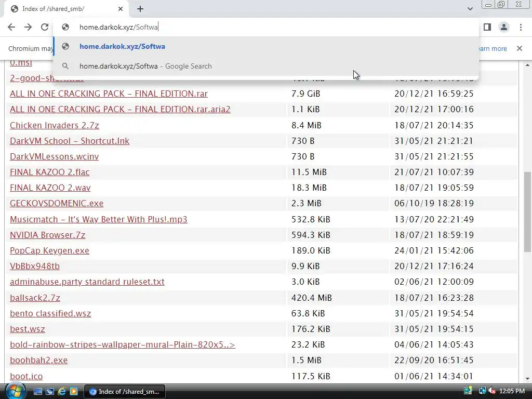Toggle the side panel icon

point(487,27)
